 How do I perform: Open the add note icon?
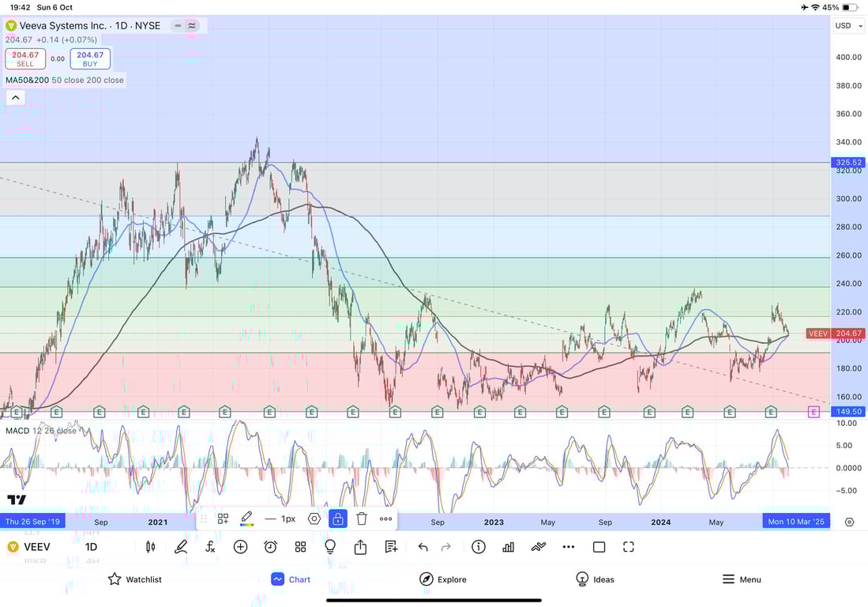click(x=391, y=547)
